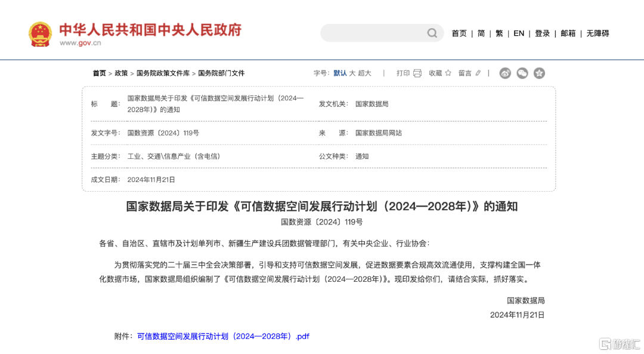Click the search magnifier icon
Viewport: 644px width, 354px height.
click(x=432, y=33)
